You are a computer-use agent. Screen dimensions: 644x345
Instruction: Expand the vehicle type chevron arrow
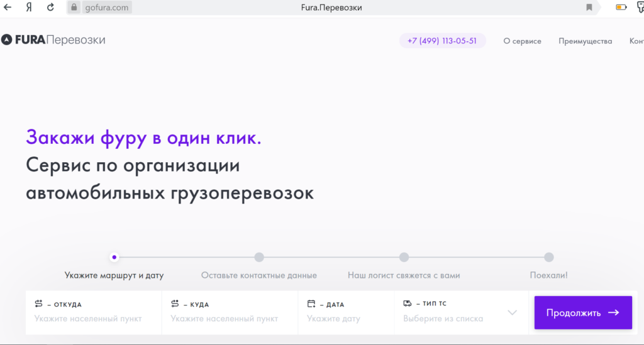(x=512, y=312)
